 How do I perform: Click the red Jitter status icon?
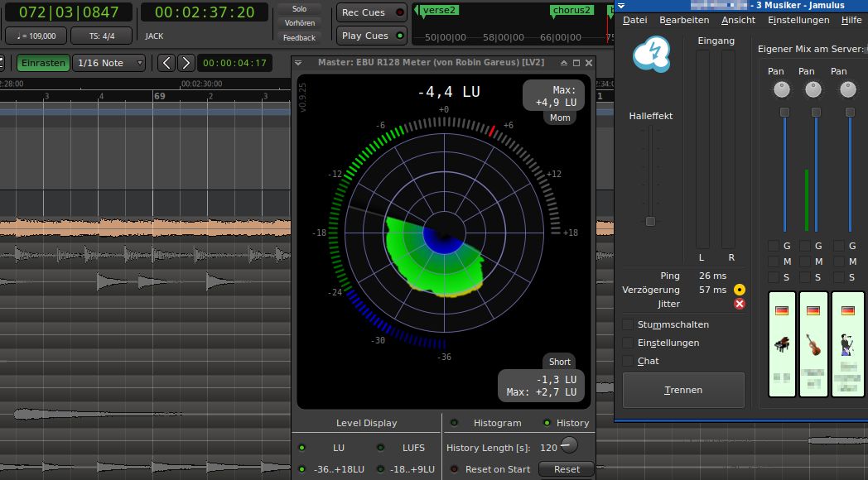pos(740,304)
